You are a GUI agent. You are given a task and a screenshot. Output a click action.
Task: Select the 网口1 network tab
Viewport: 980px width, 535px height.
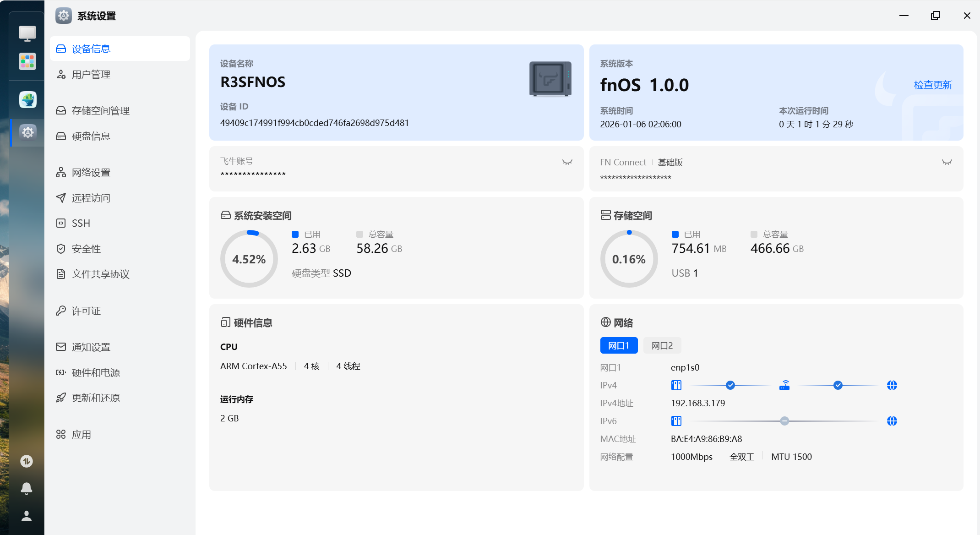coord(619,345)
